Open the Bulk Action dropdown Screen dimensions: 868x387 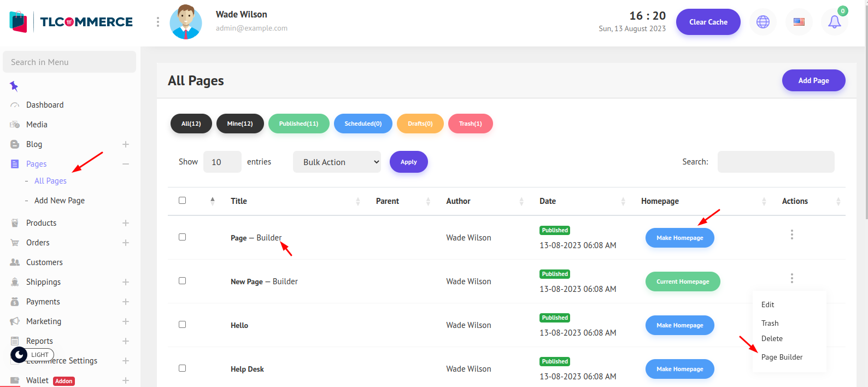click(337, 162)
